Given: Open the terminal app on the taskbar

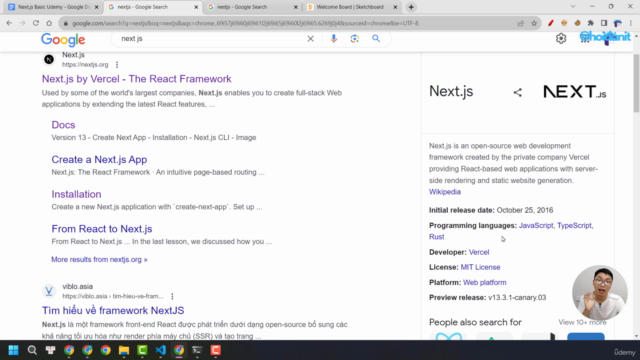Looking at the screenshot, I should pos(197,350).
